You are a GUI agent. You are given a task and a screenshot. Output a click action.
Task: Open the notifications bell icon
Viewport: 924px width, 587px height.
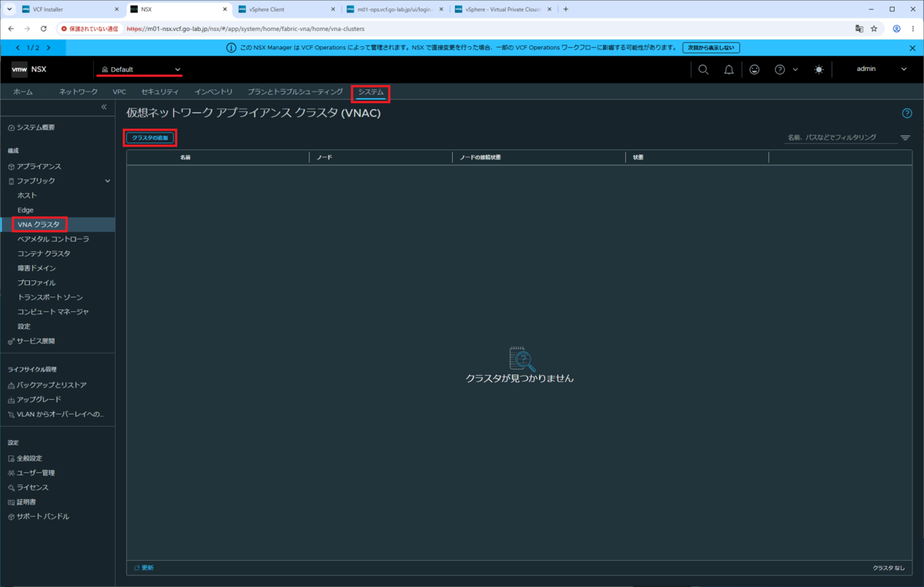(x=728, y=69)
